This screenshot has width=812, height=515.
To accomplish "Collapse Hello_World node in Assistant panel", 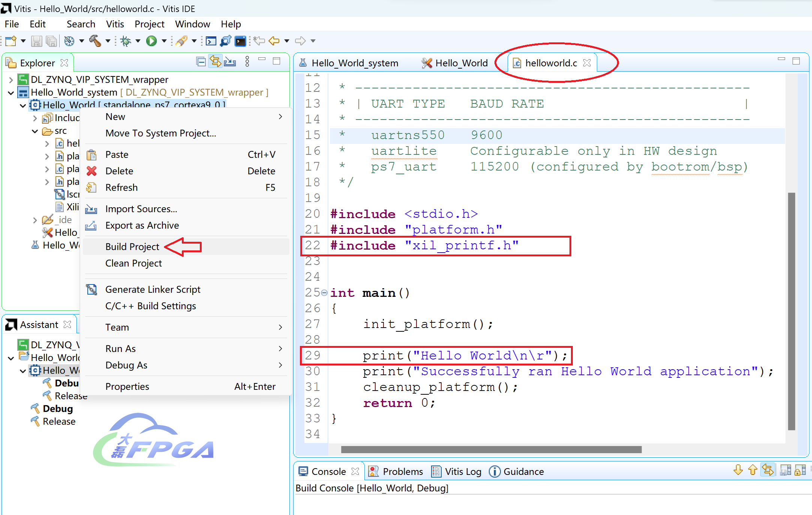I will tap(23, 371).
